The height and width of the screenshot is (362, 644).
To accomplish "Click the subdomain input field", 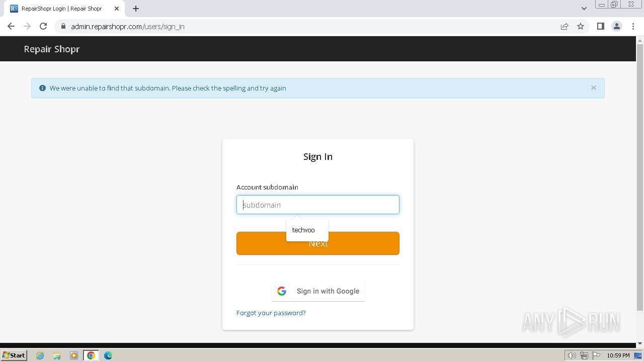I will pyautogui.click(x=318, y=205).
